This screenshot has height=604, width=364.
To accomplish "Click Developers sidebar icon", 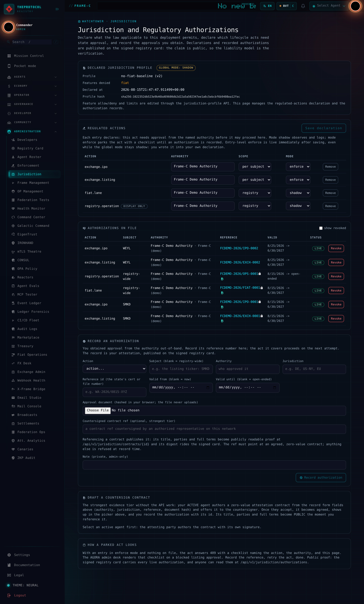I will tap(13, 140).
